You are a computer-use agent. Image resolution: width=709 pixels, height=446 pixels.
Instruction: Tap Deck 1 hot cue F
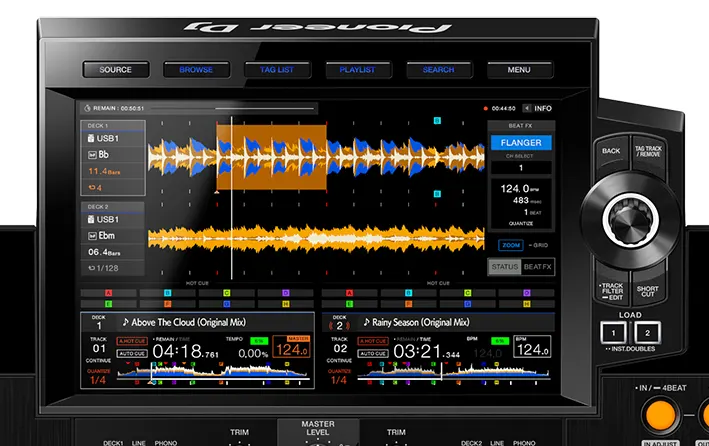click(167, 304)
